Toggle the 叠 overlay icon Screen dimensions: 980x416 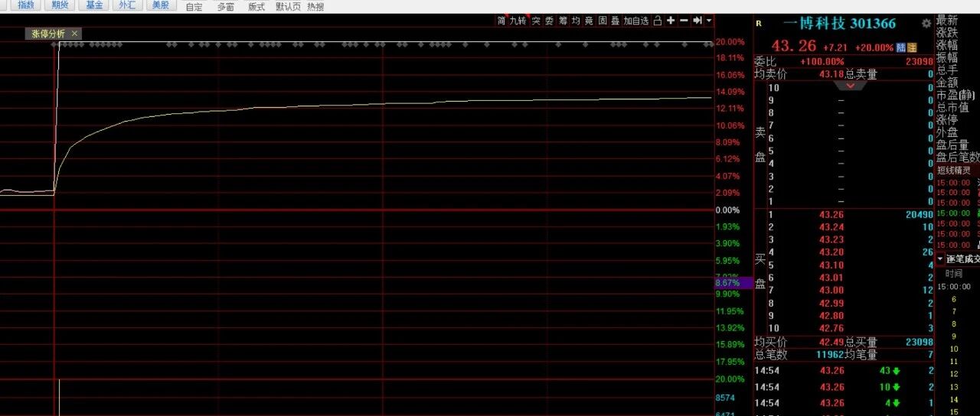pos(616,21)
